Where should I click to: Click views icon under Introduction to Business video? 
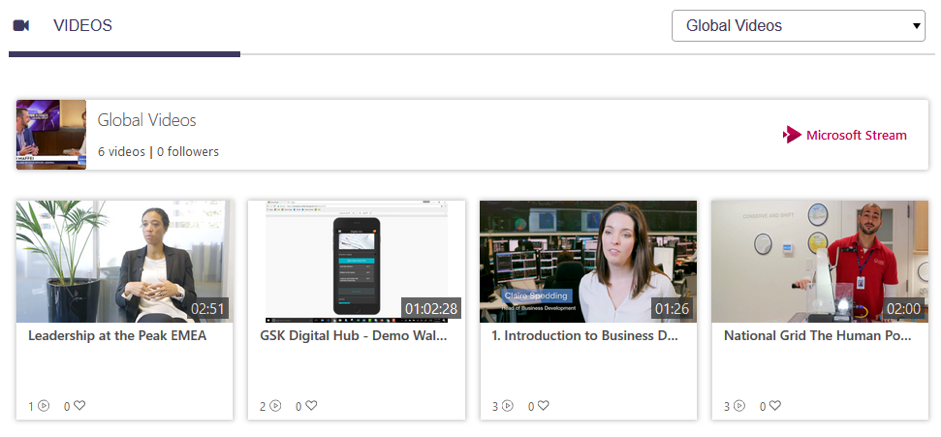tap(507, 406)
